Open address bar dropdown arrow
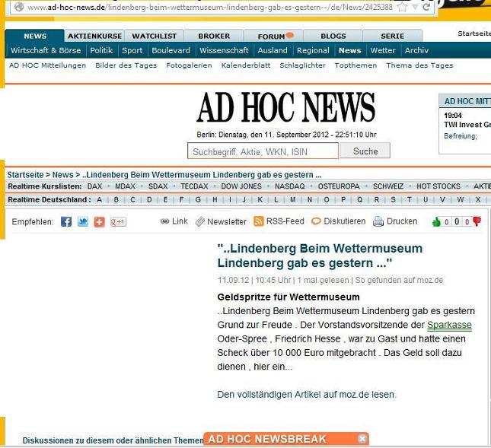The image size is (491, 448). click(x=415, y=7)
